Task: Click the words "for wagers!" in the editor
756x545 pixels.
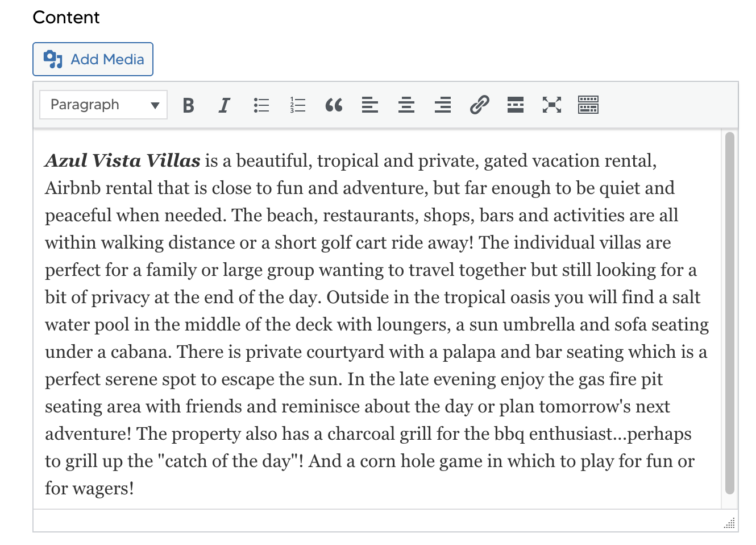Action: point(90,489)
